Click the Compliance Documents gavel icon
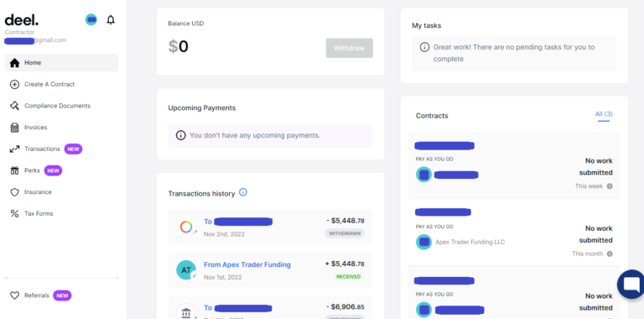Screen dimensions: 644x319 click(x=14, y=106)
